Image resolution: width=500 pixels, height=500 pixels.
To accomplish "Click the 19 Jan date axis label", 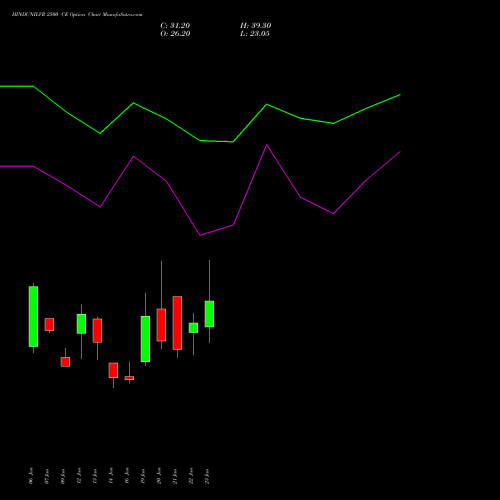I will 143,476.
